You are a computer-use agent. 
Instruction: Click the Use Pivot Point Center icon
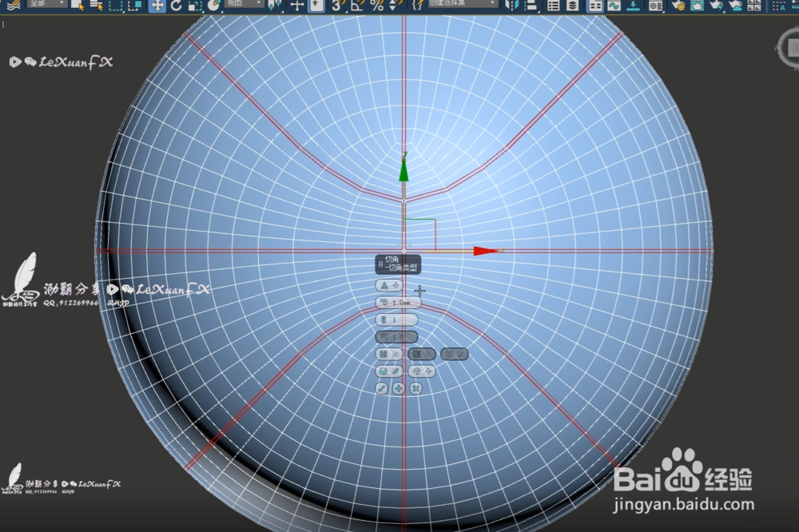pos(275,6)
